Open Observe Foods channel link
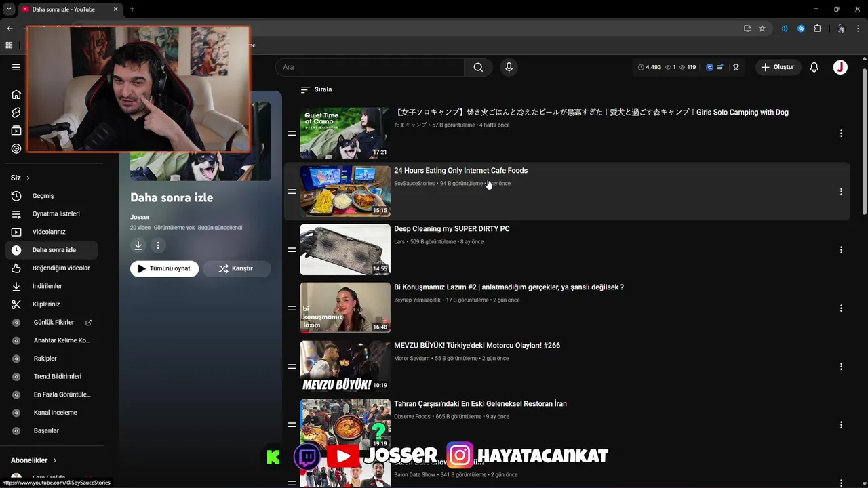Screen dimensions: 868x488 (412, 417)
